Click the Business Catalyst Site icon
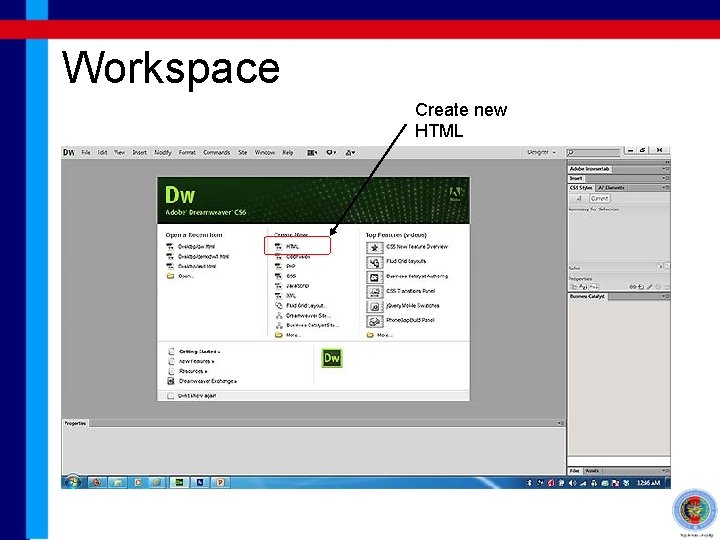Screen dimensions: 720x540 tap(278, 325)
